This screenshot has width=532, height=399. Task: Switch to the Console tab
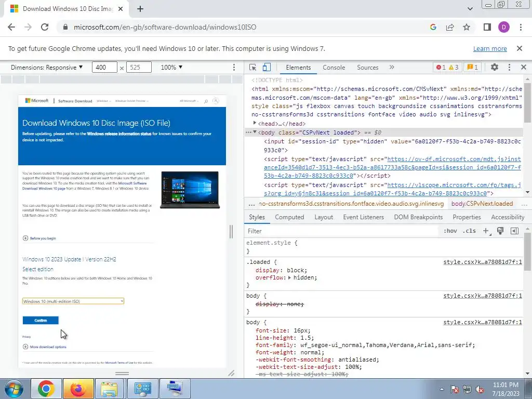click(x=334, y=67)
